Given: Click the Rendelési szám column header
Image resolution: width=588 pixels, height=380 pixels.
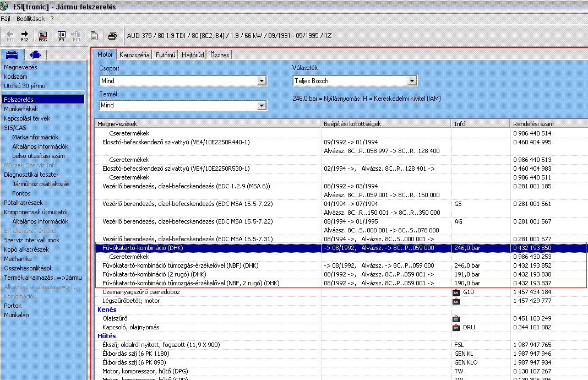Looking at the screenshot, I should point(549,124).
